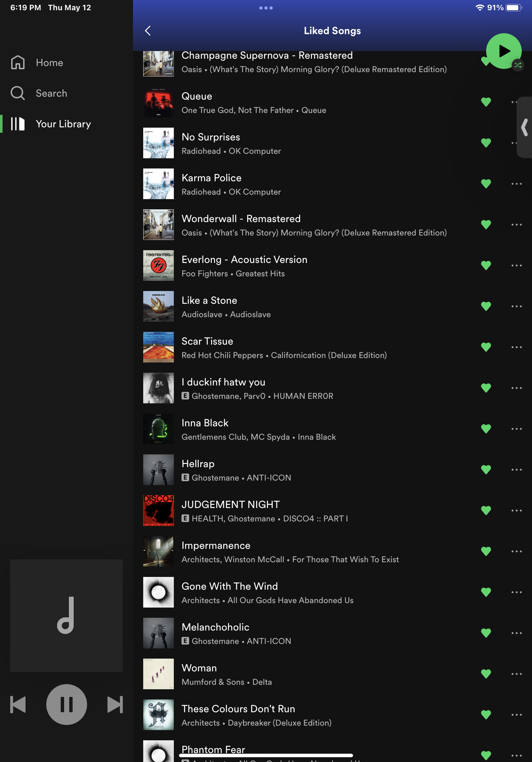Start playback with the green play button
The width and height of the screenshot is (532, 762).
pyautogui.click(x=503, y=51)
